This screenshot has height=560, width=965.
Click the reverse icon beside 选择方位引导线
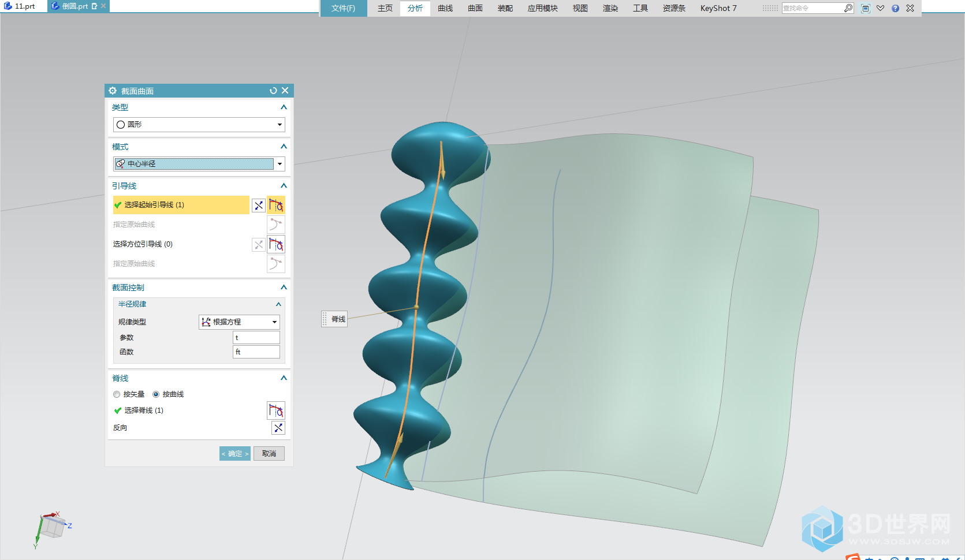[x=259, y=245]
